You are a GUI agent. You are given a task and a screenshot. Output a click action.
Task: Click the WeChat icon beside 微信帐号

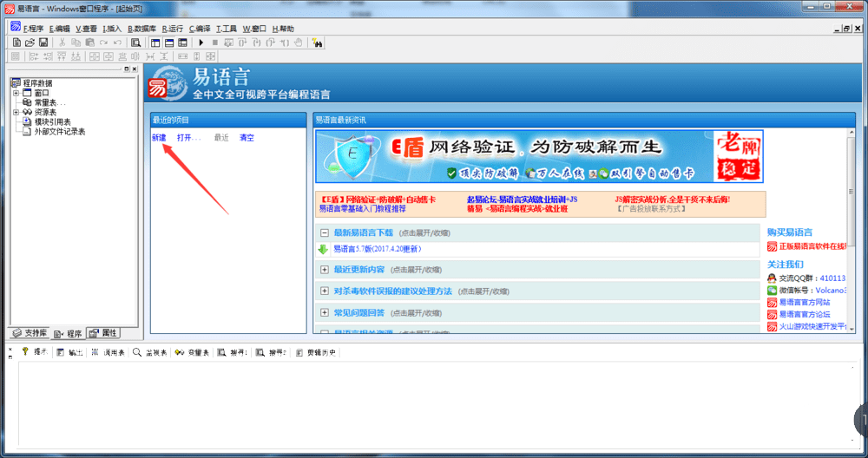772,291
